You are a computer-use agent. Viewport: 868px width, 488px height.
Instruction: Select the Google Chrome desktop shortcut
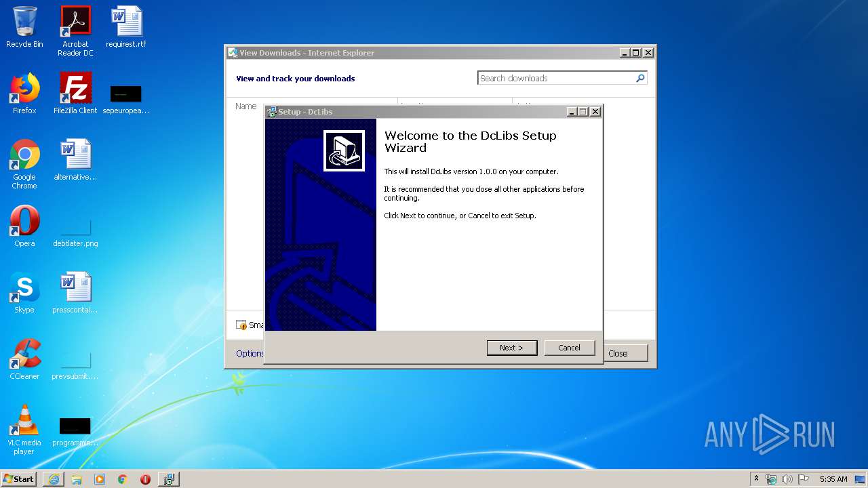24,164
